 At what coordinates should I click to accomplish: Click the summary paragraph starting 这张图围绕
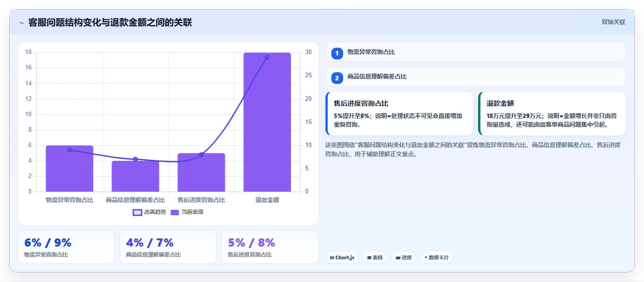tap(473, 149)
